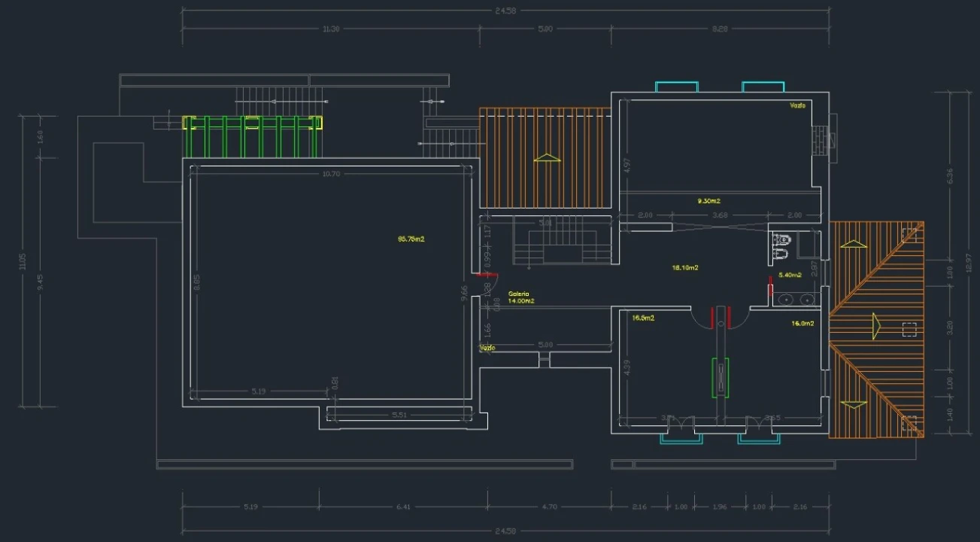Image resolution: width=980 pixels, height=542 pixels.
Task: Select the 18.10m2 room area text
Action: coord(685,267)
